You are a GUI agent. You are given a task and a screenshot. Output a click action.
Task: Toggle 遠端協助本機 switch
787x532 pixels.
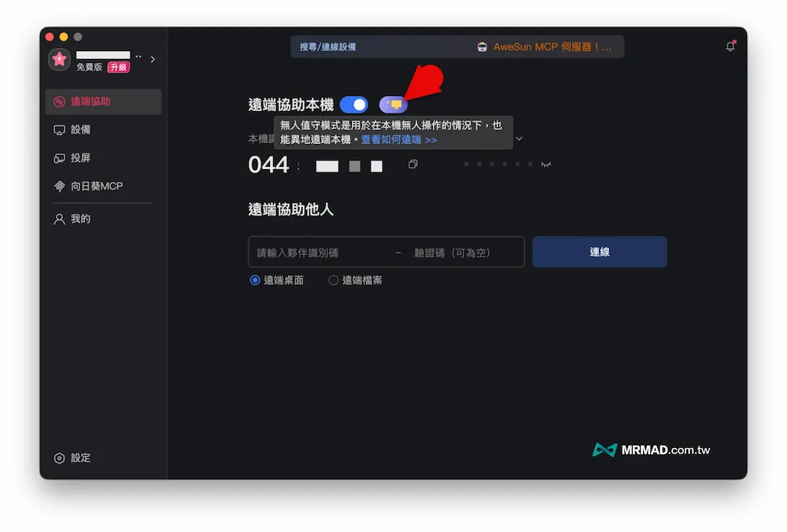tap(354, 105)
